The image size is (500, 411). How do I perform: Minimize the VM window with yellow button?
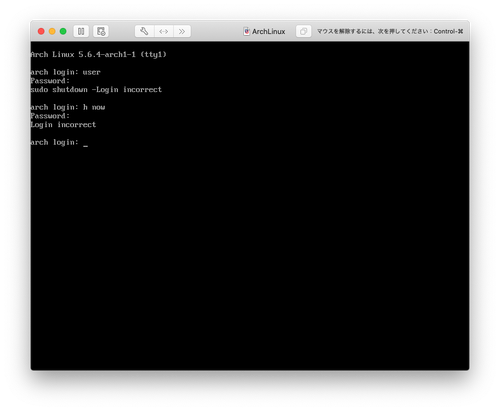52,31
